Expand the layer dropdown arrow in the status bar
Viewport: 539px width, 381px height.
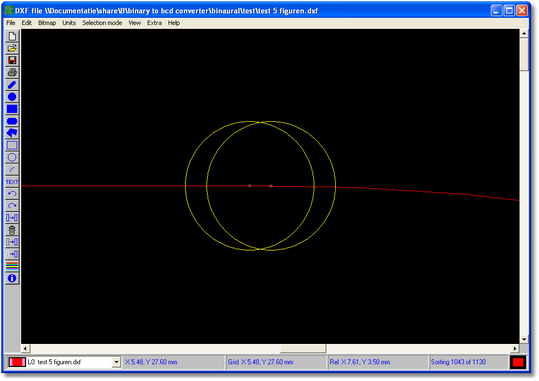[116, 362]
